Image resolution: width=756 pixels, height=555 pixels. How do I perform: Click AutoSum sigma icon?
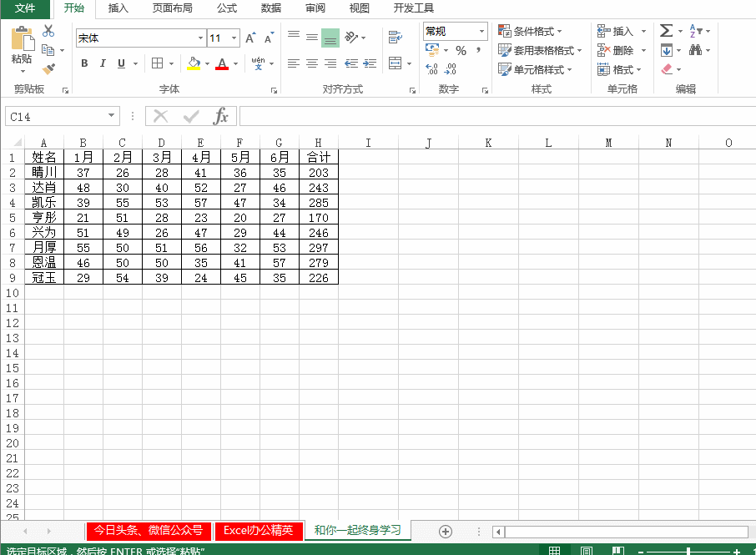667,31
